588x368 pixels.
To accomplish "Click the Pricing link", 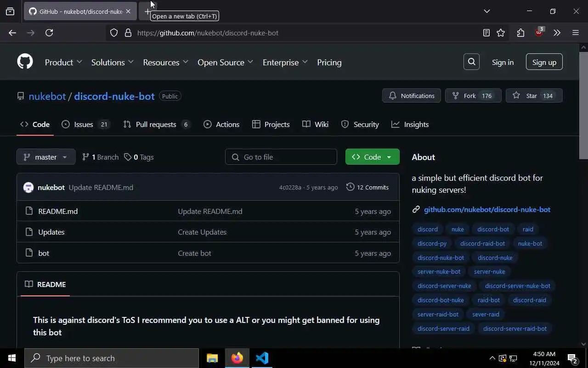I will (x=329, y=62).
